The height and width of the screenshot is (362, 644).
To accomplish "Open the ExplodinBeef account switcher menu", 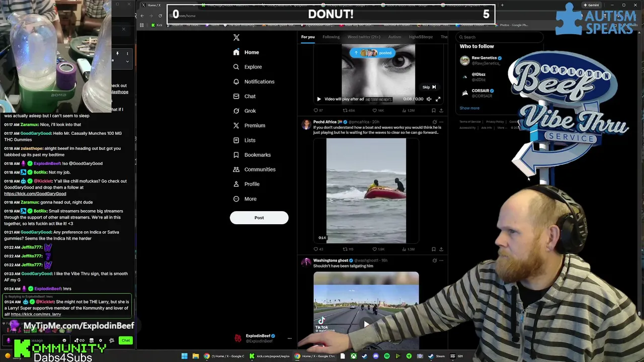I will pyautogui.click(x=289, y=338).
